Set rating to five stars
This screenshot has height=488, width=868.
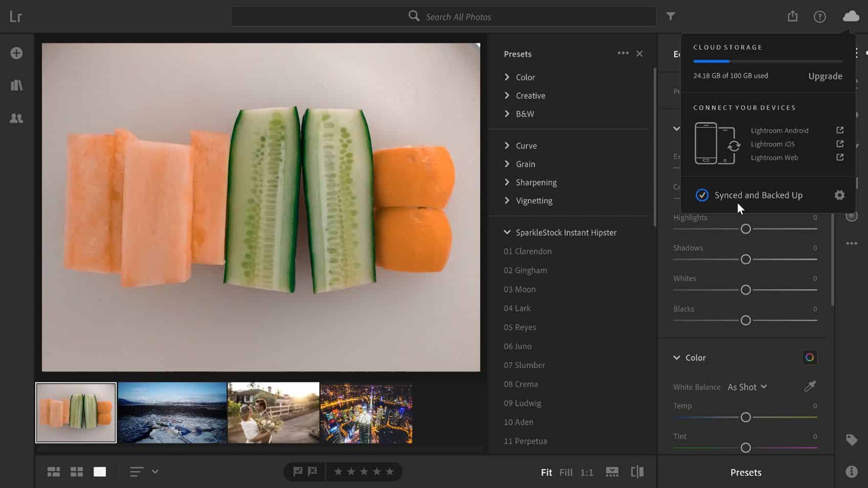[390, 472]
